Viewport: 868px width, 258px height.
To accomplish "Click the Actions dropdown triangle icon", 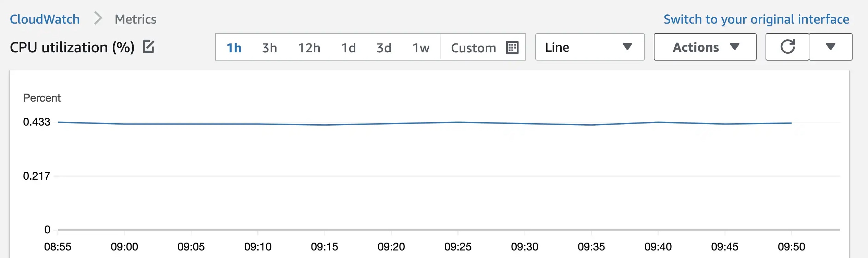I will (x=735, y=48).
